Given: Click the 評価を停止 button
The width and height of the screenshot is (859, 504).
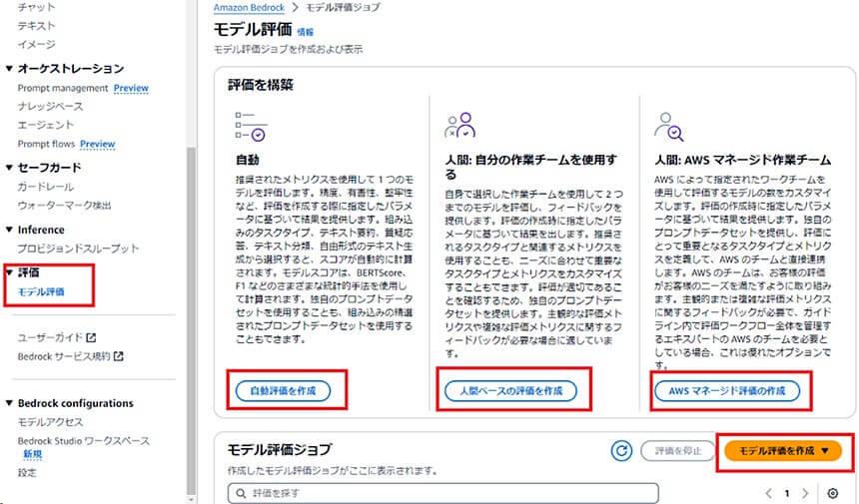Looking at the screenshot, I should [678, 451].
